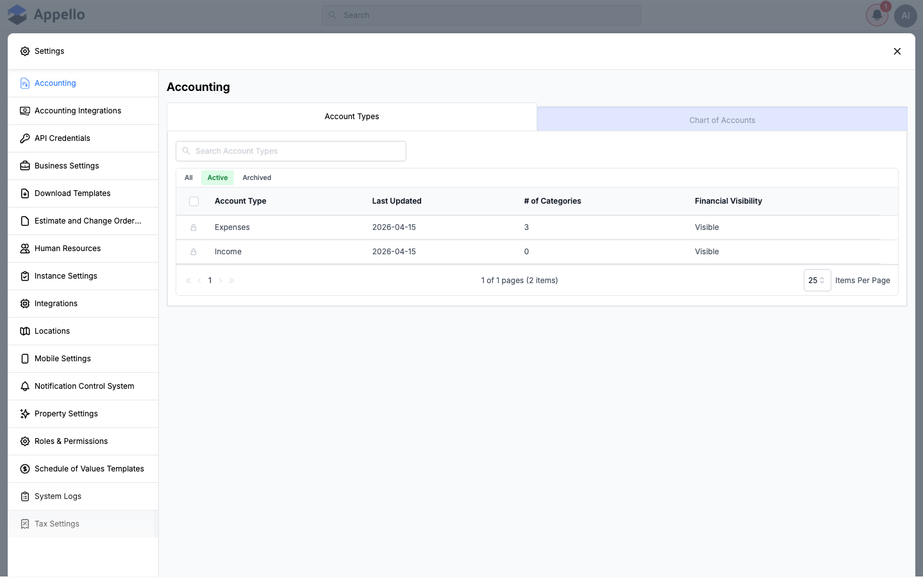Open Estimate and Change Order settings
The height and width of the screenshot is (588, 923).
(x=83, y=221)
